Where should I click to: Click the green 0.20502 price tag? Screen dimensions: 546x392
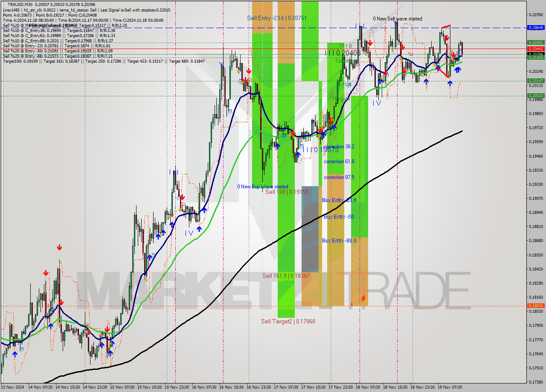[536, 42]
